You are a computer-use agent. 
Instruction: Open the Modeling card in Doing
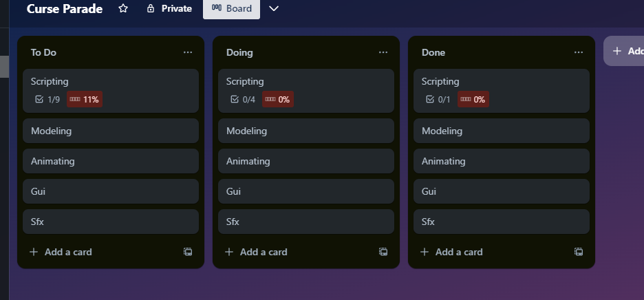306,131
